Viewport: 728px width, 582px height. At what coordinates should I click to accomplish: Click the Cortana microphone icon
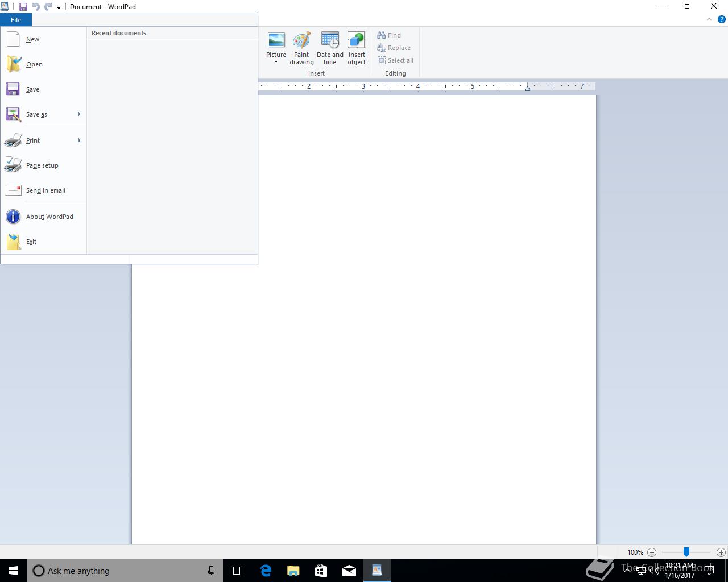211,571
